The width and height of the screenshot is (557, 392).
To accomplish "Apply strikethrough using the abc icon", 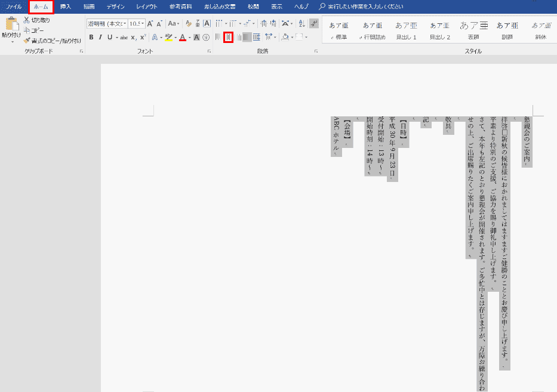I will 124,37.
